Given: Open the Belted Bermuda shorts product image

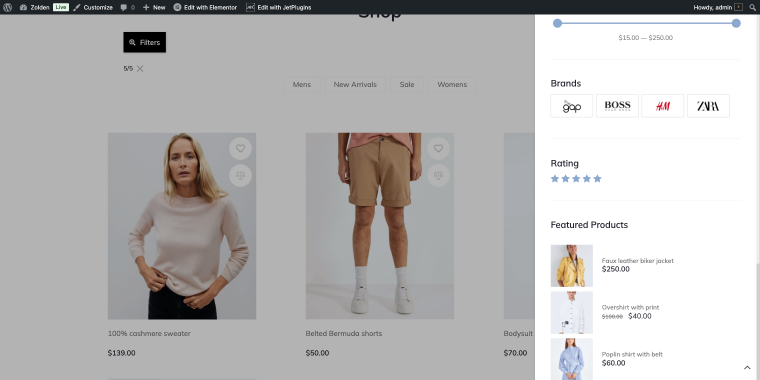Looking at the screenshot, I should click(x=380, y=226).
